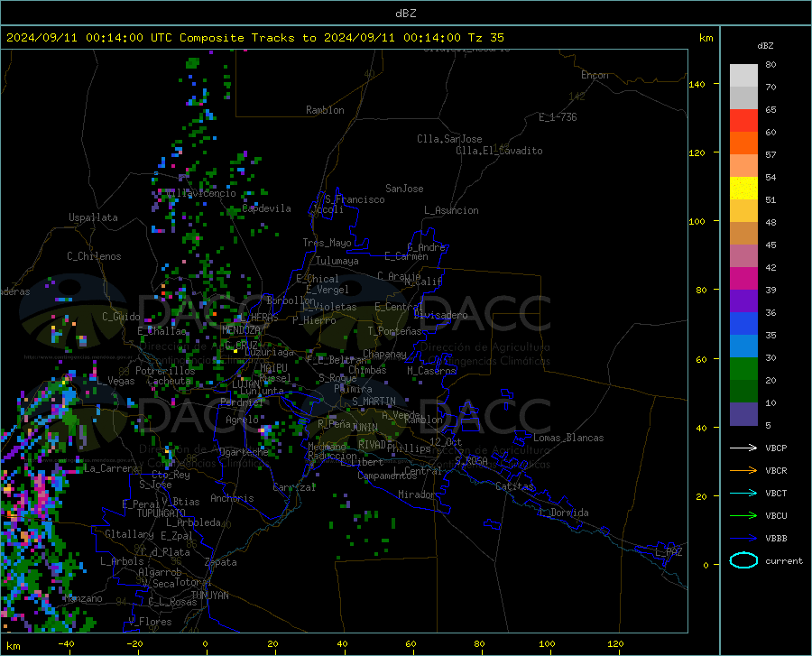Click the Uspallata map label
The image size is (812, 656).
coord(93,217)
